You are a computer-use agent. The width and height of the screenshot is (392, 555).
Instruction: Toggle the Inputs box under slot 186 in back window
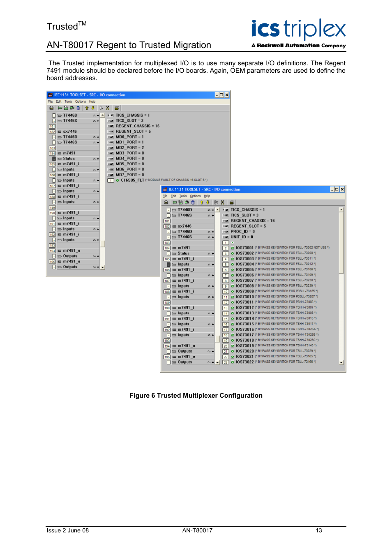click(x=54, y=180)
